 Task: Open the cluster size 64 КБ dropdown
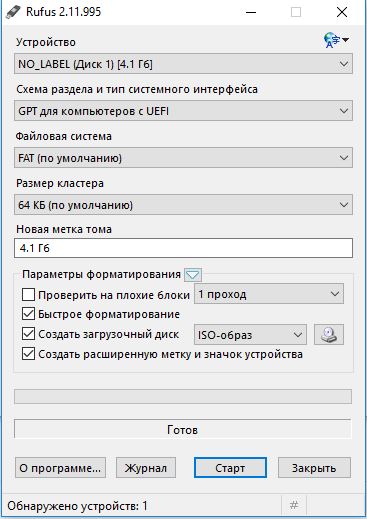click(x=183, y=205)
